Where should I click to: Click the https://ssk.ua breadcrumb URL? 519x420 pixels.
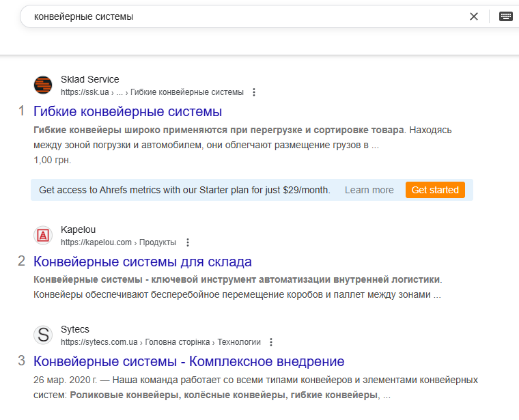coord(85,92)
